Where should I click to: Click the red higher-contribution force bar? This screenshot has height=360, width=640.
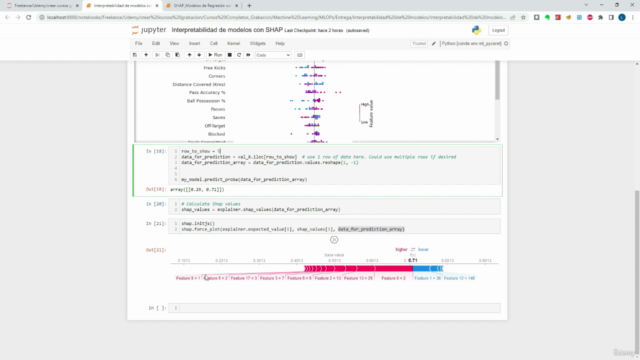tap(358, 268)
